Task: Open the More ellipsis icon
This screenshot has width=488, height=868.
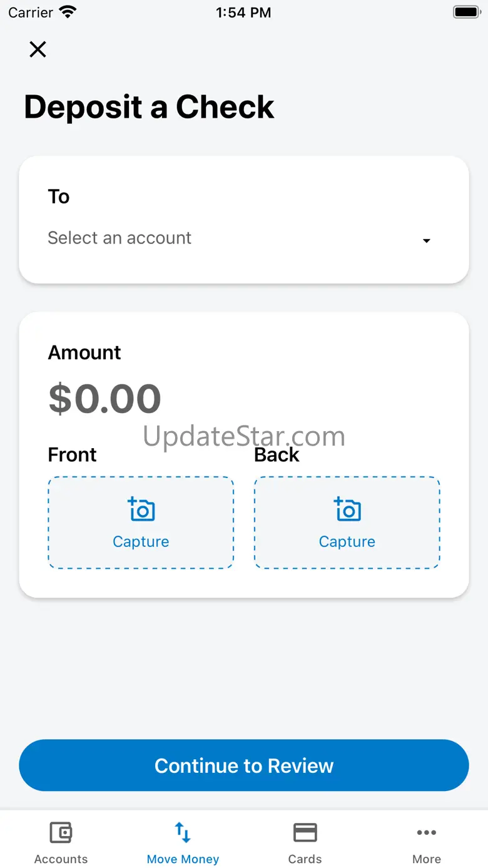Action: pos(427,833)
